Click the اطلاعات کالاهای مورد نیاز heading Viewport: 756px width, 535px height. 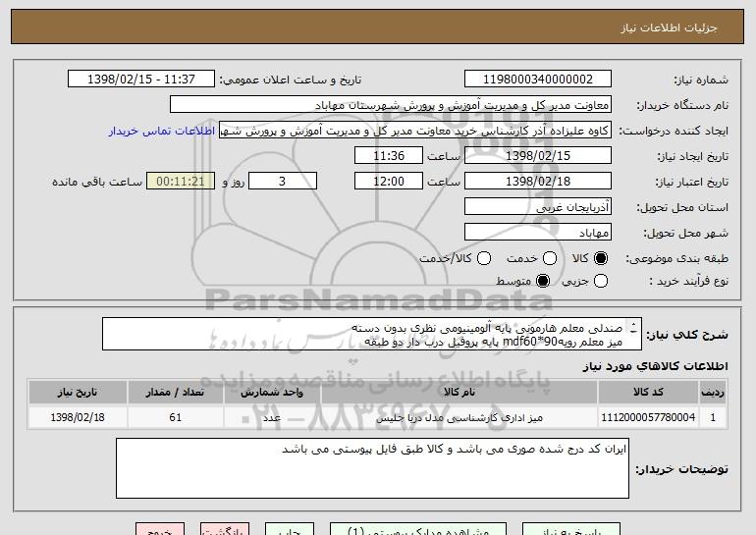(655, 366)
